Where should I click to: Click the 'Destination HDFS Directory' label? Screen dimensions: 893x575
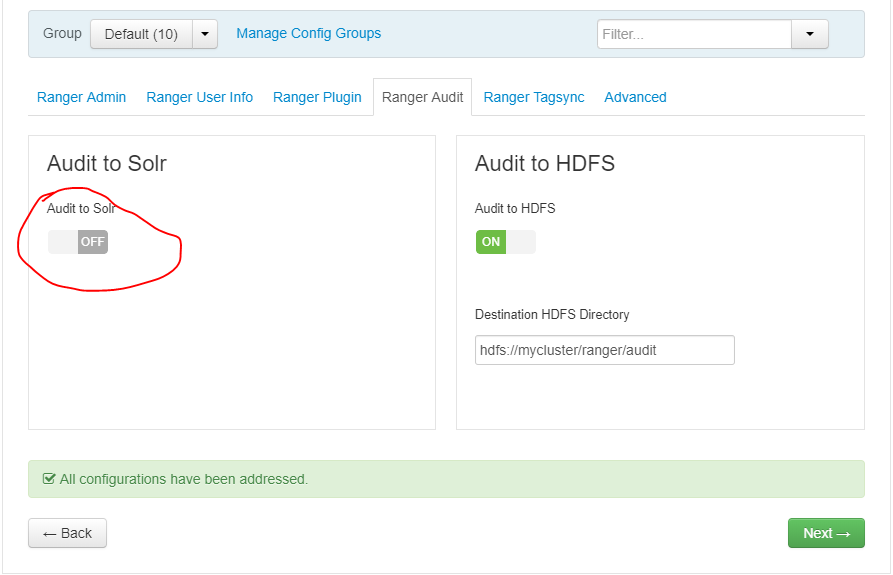tap(552, 314)
